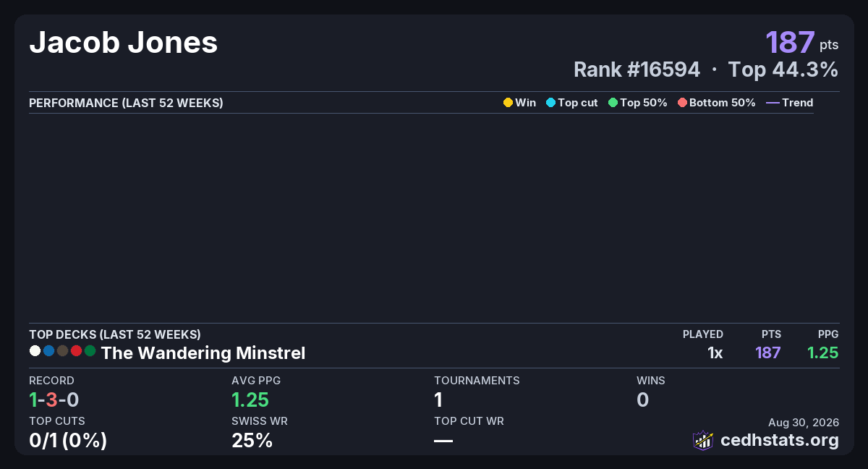The image size is (868, 469).
Task: Open the cedhstats.org link
Action: coord(780,440)
